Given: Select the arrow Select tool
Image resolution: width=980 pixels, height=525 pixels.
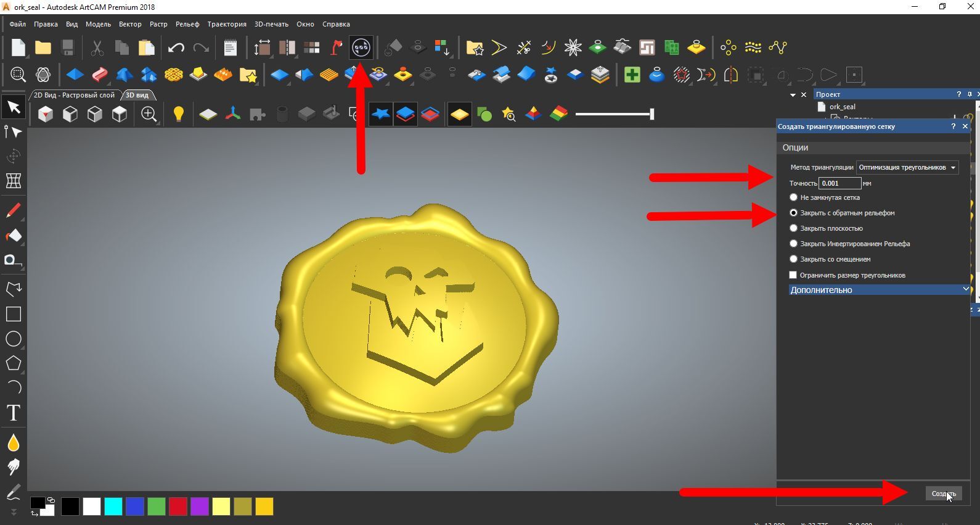Looking at the screenshot, I should 14,108.
